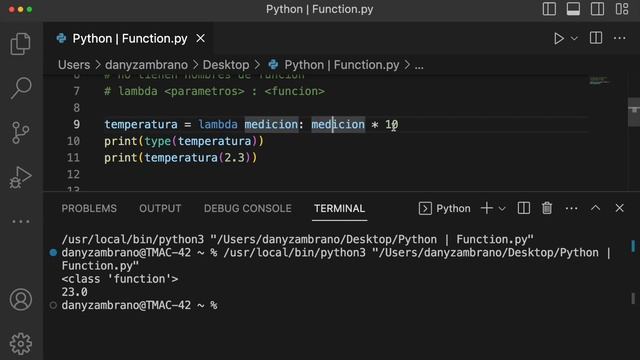
Task: Switch to DEBUG CONSOLE tab
Action: click(247, 209)
